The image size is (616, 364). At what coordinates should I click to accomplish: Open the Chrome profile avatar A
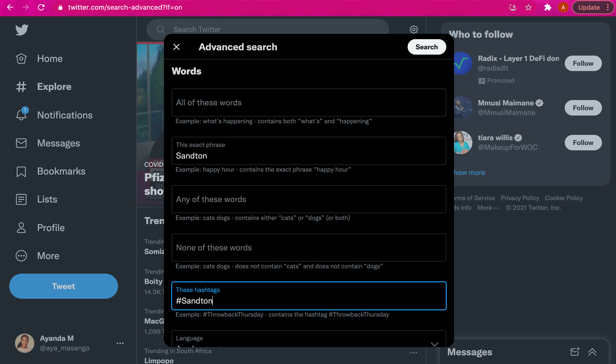coord(563,7)
